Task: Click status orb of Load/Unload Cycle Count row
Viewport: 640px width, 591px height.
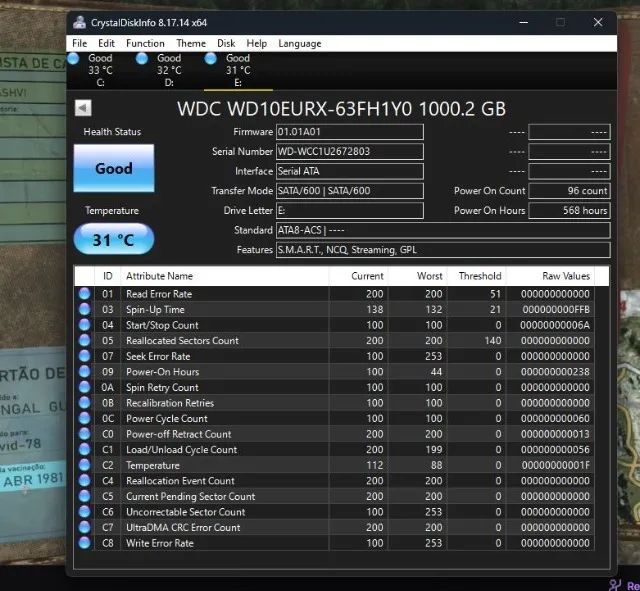Action: pyautogui.click(x=84, y=449)
